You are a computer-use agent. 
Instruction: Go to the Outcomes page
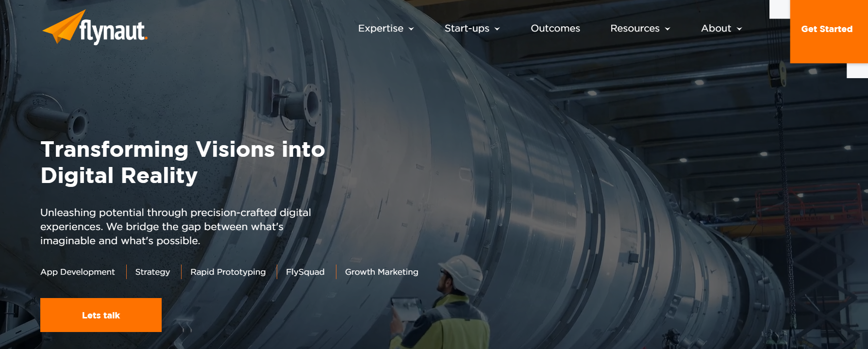point(555,29)
